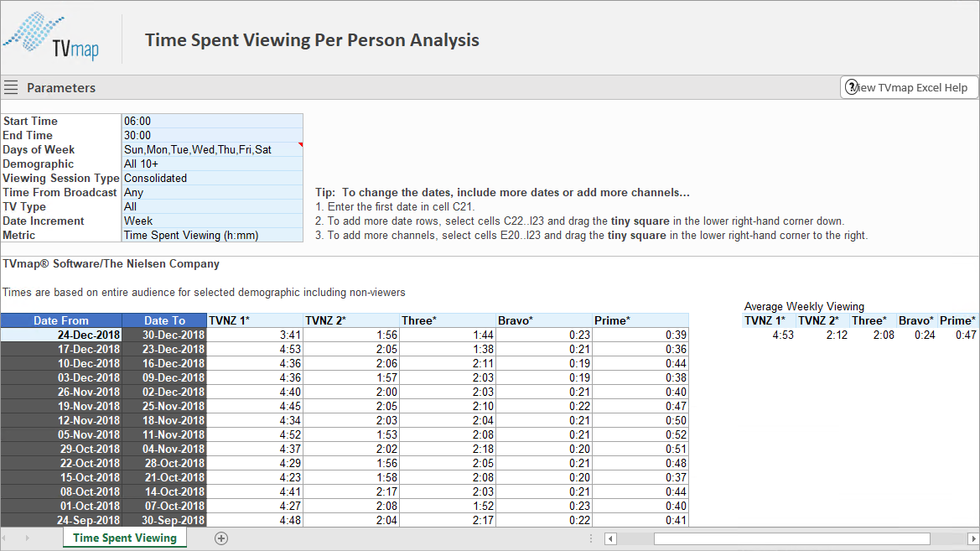Click the Three* column header in main table
The width and height of the screenshot is (980, 551).
[x=448, y=320]
